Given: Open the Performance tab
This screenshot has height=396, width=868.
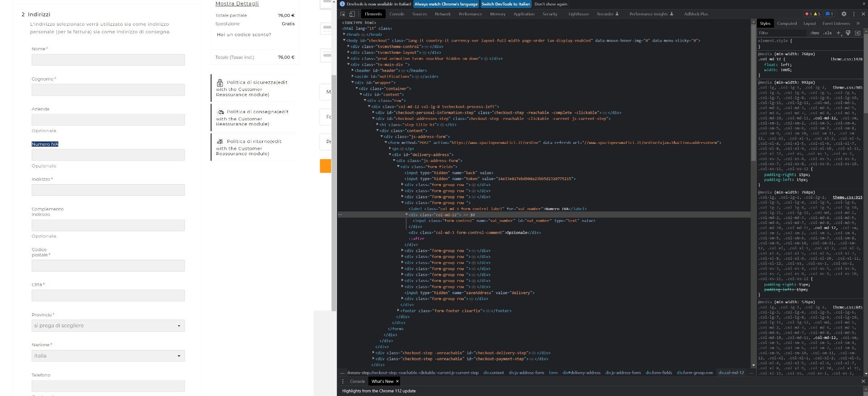Looking at the screenshot, I should click(470, 14).
